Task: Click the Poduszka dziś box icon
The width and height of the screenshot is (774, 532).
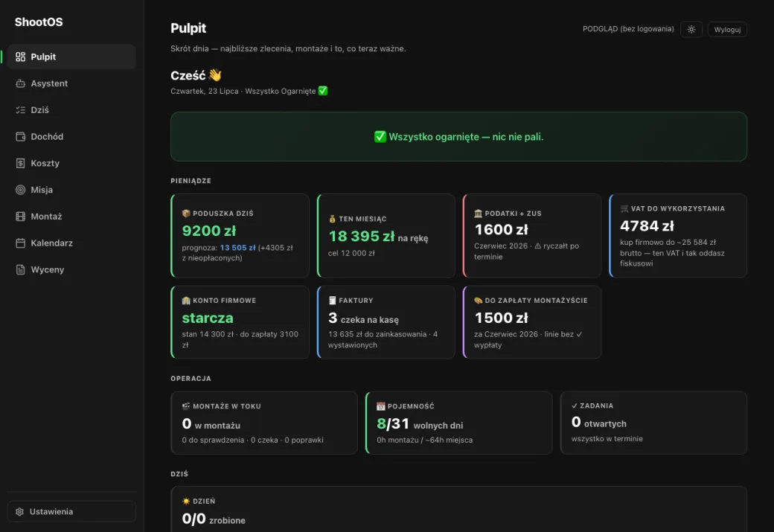Action: click(186, 214)
